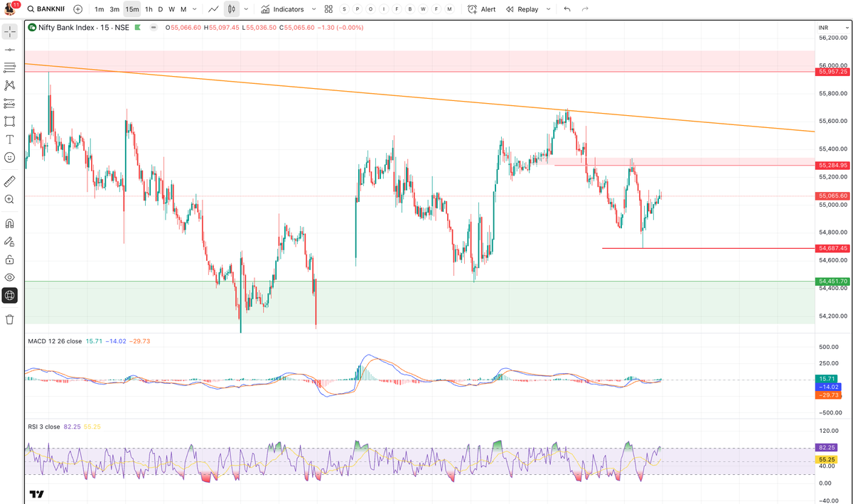
Task: Select the Text annotation tool
Action: click(x=10, y=139)
